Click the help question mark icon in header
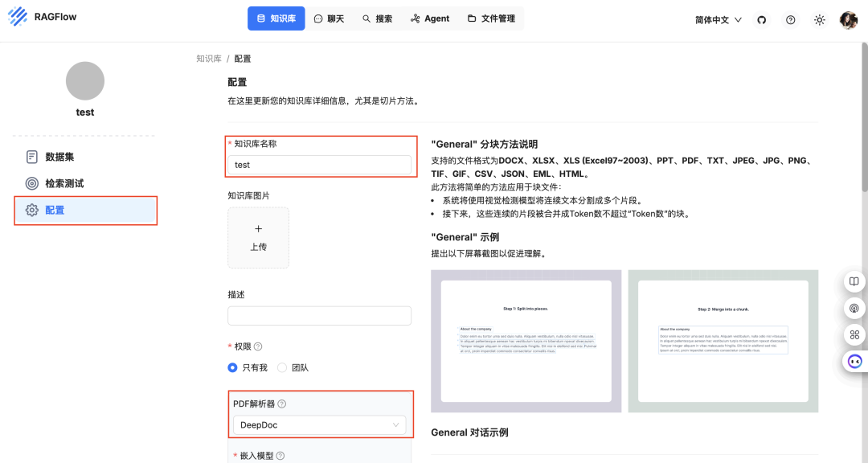The image size is (868, 463). coord(791,20)
